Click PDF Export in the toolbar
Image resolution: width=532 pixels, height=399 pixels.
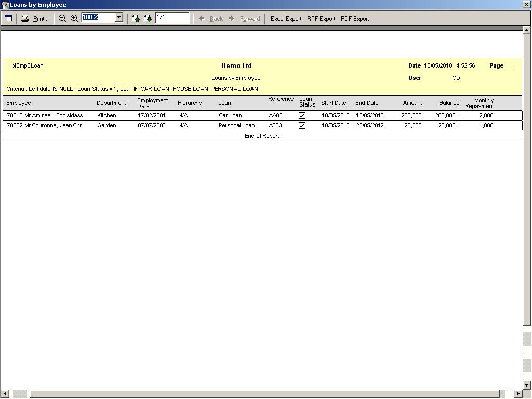tap(355, 18)
